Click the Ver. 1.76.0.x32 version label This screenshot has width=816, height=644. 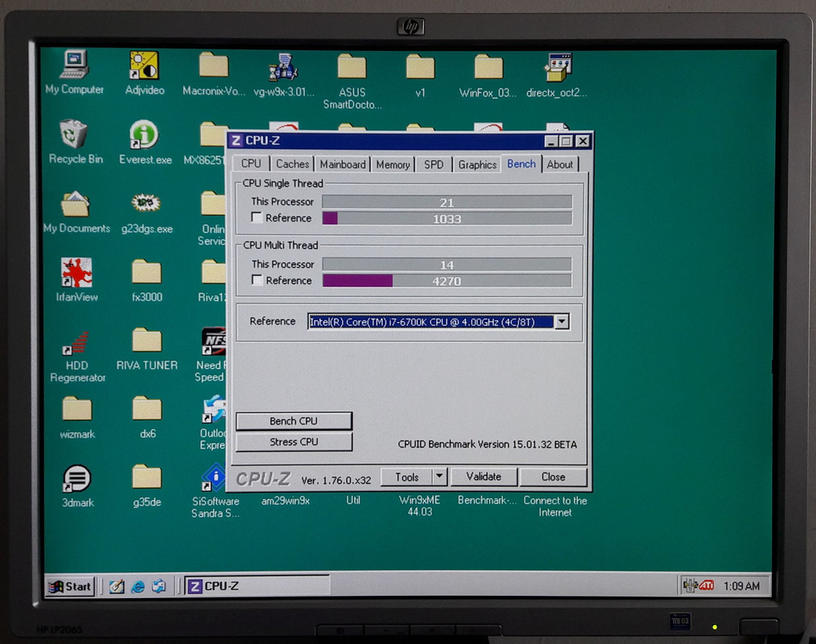(x=336, y=480)
